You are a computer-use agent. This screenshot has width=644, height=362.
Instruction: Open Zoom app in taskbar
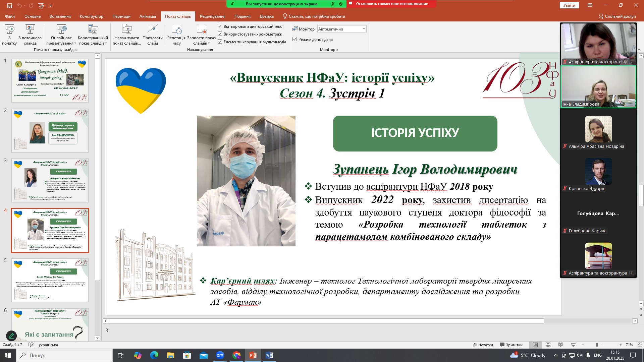pos(220,355)
